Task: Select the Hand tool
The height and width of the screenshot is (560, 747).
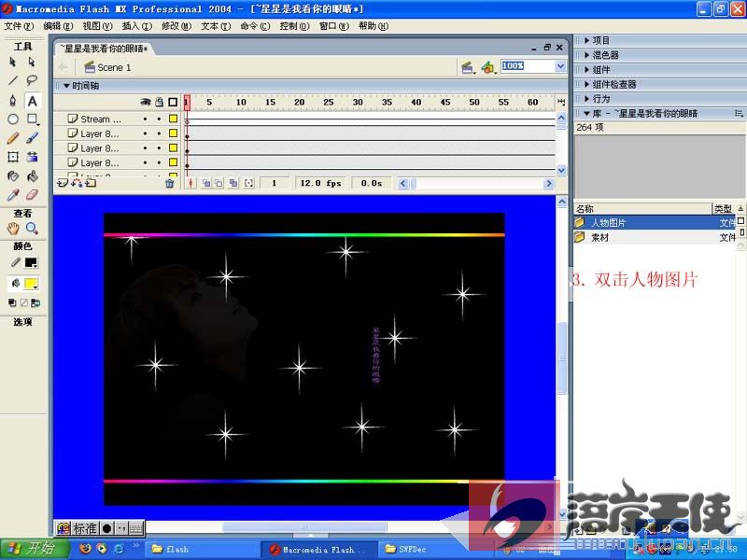Action: 13,229
